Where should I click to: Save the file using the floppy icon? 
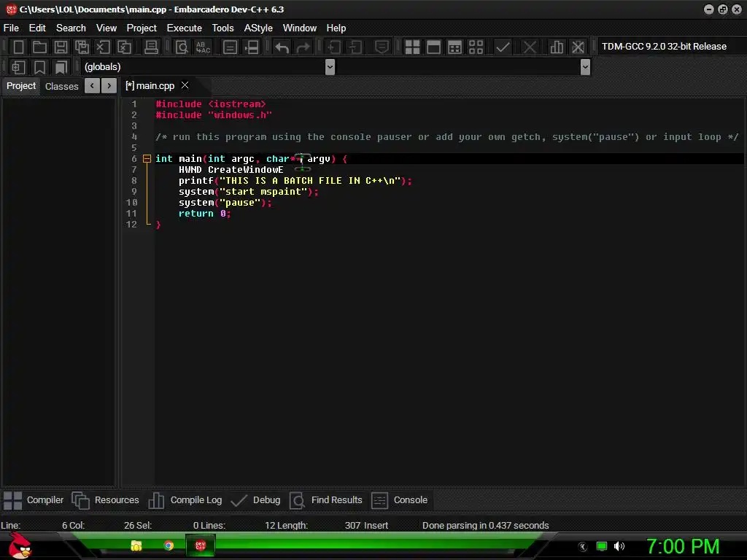click(61, 47)
